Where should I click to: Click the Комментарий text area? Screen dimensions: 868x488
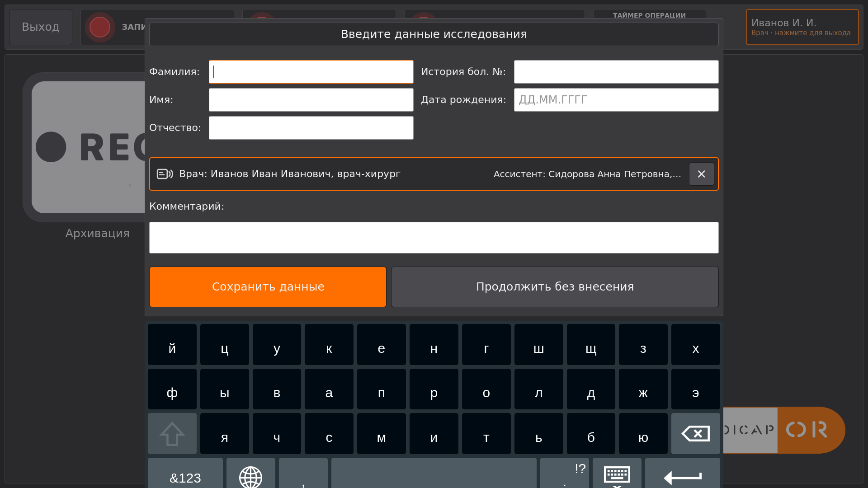[x=434, y=238]
